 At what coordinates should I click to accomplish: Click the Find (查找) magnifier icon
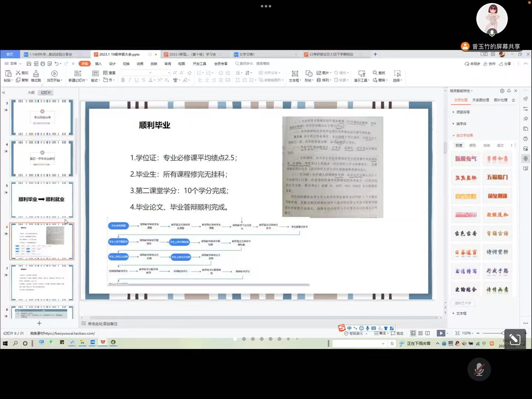coord(375,73)
